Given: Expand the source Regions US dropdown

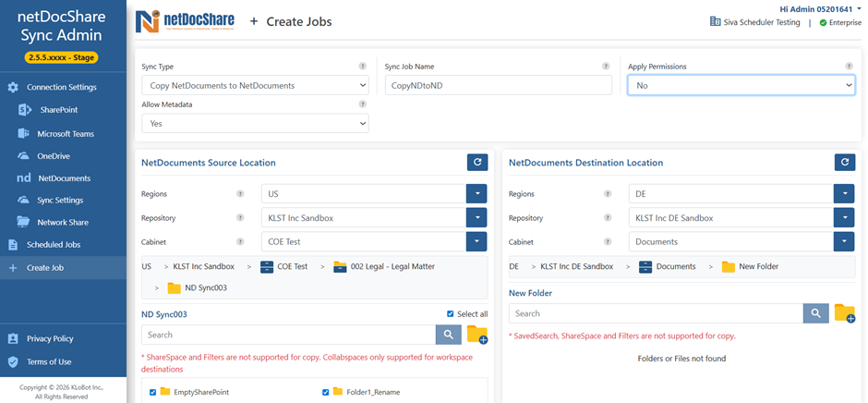Looking at the screenshot, I should tap(476, 194).
